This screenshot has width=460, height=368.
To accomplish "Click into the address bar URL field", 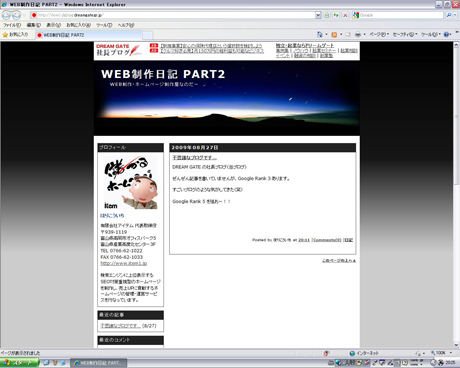I will click(x=175, y=15).
